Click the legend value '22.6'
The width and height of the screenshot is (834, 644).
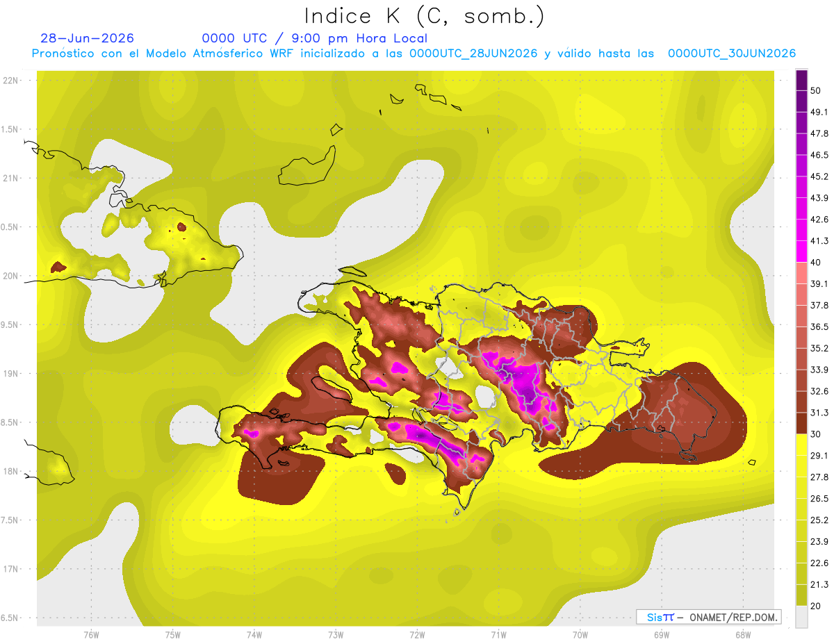(820, 563)
